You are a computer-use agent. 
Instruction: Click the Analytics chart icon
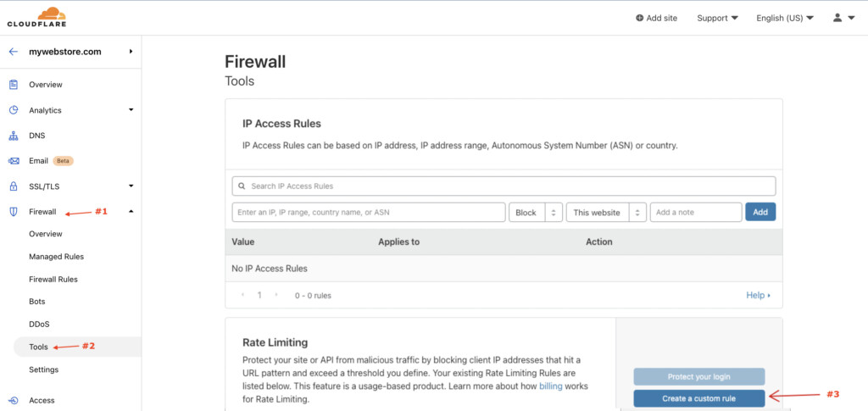click(13, 110)
